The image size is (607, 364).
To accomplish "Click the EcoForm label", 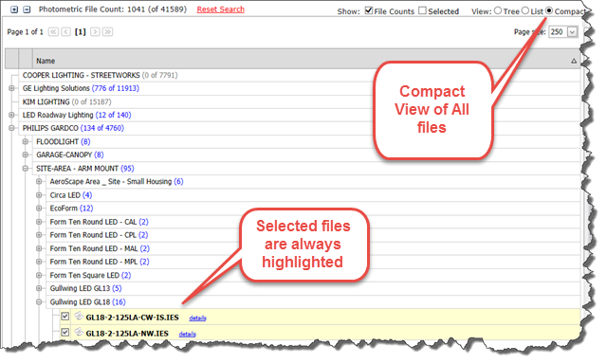I will pyautogui.click(x=64, y=209).
